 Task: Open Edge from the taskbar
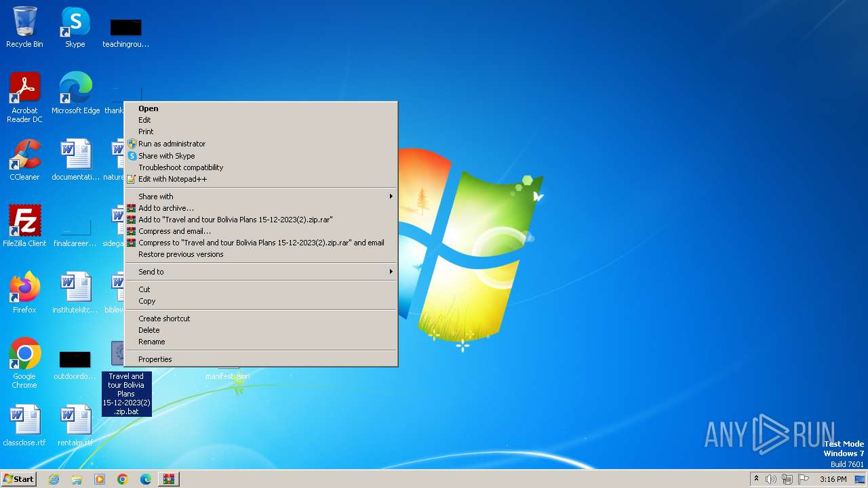[x=146, y=479]
